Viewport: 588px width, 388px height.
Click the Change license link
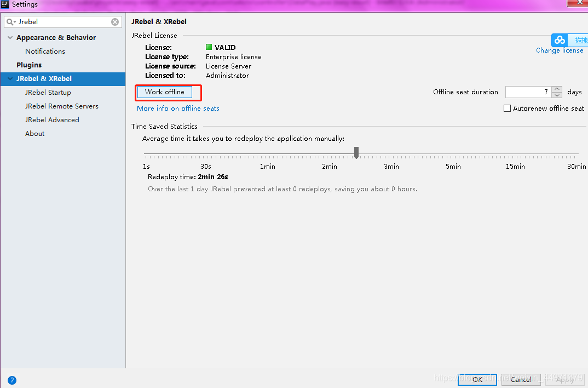coord(560,50)
